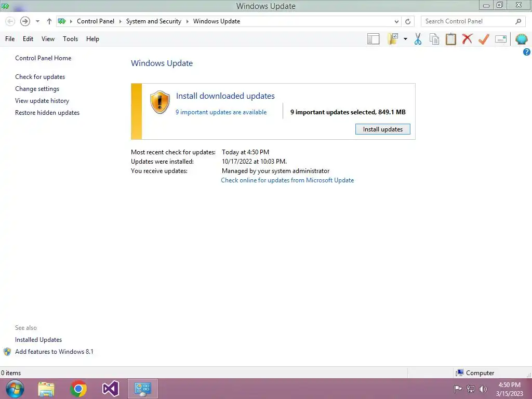The image size is (532, 399).
Task: Click the search magnifier icon
Action: [518, 21]
